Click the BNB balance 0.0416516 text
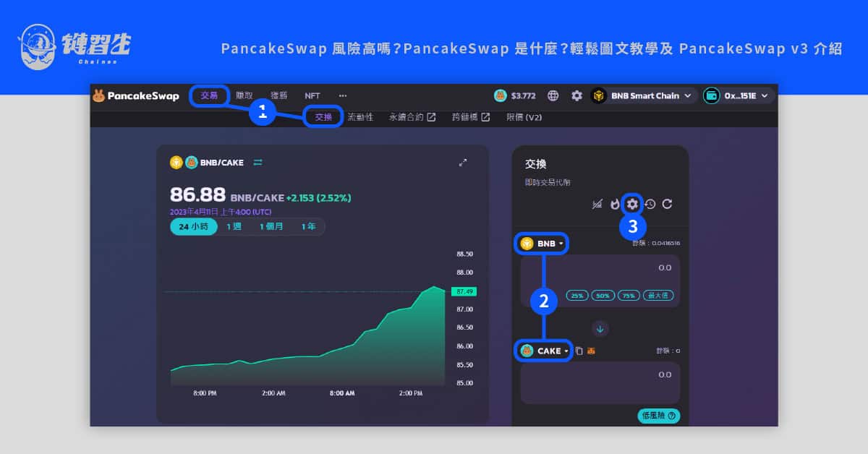The image size is (868, 454). [x=658, y=243]
